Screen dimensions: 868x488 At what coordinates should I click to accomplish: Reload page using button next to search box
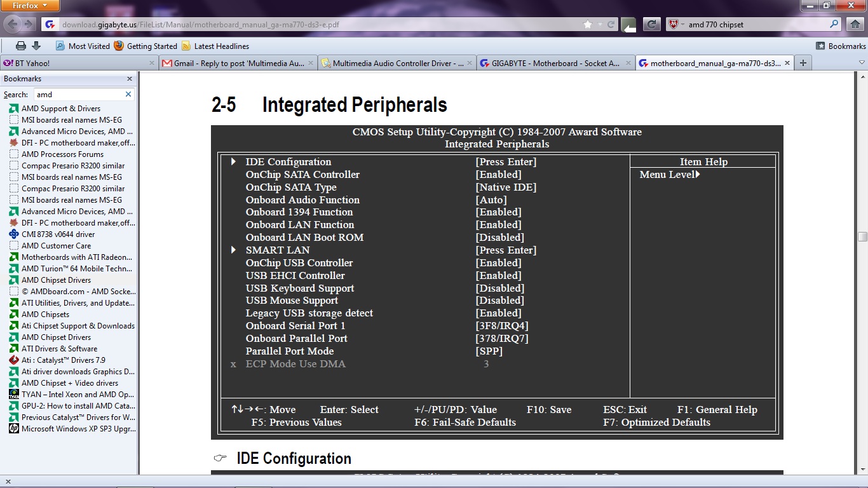click(651, 25)
